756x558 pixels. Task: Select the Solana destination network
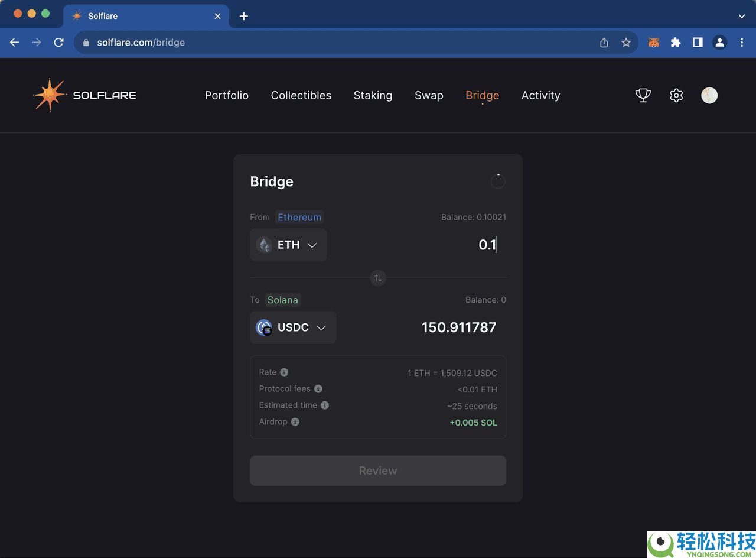click(x=282, y=300)
